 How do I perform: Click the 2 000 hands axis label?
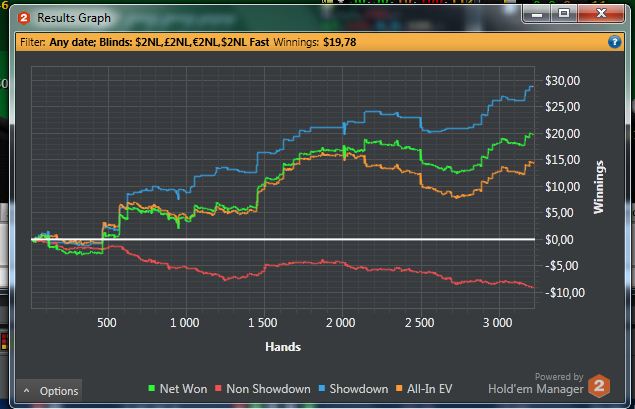341,323
